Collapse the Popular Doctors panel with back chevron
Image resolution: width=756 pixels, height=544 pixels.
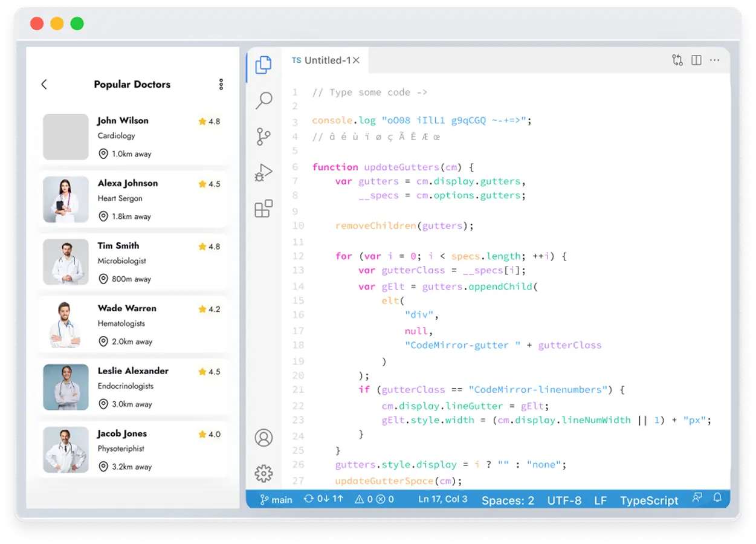click(x=44, y=84)
